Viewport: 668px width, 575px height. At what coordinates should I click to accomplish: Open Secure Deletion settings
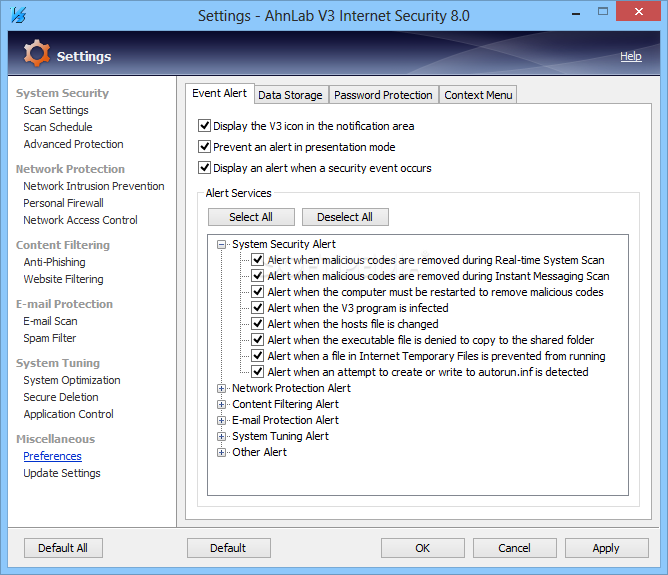tap(61, 397)
